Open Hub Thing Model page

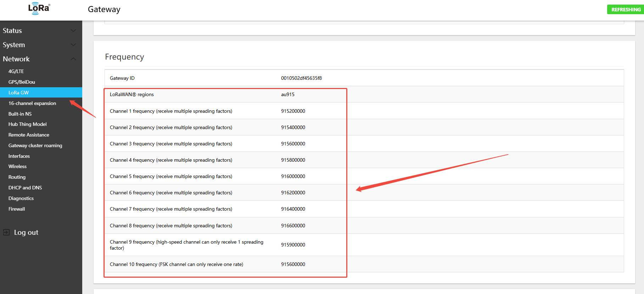(27, 124)
